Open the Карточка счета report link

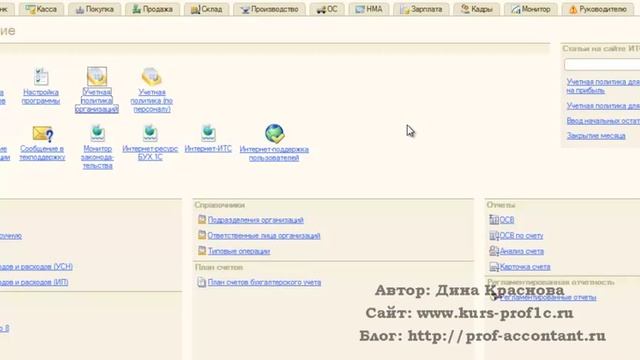[525, 267]
